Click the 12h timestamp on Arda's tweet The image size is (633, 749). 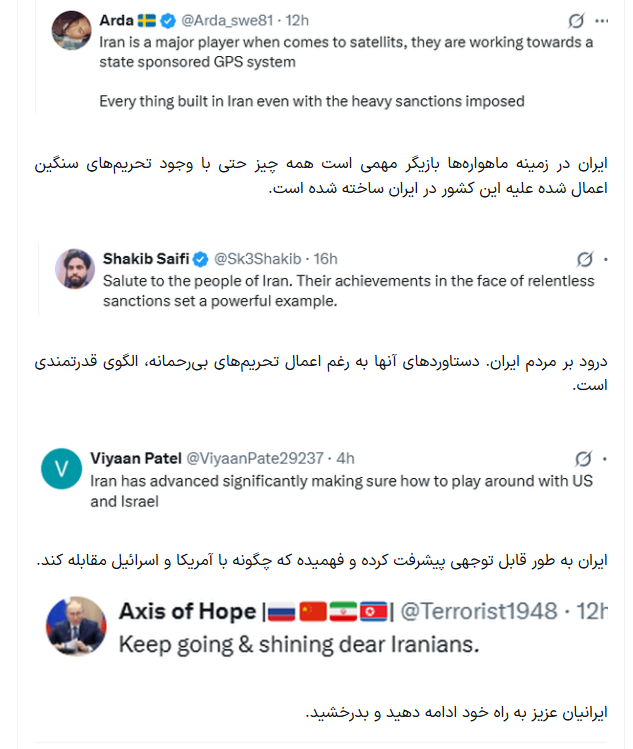tap(298, 20)
